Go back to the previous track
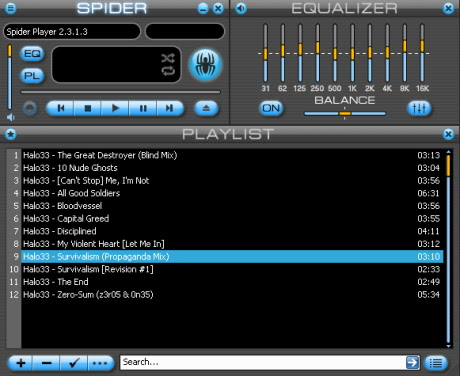Screen dimensions: 460x376 (60, 108)
